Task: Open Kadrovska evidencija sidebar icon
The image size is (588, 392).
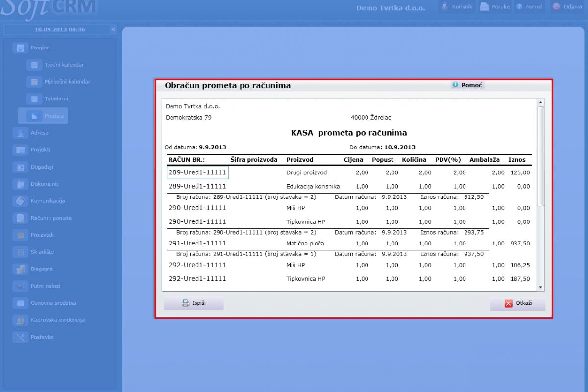Action: point(21,320)
